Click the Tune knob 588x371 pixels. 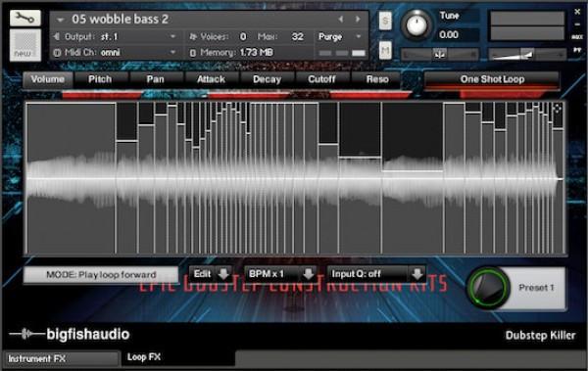click(416, 25)
